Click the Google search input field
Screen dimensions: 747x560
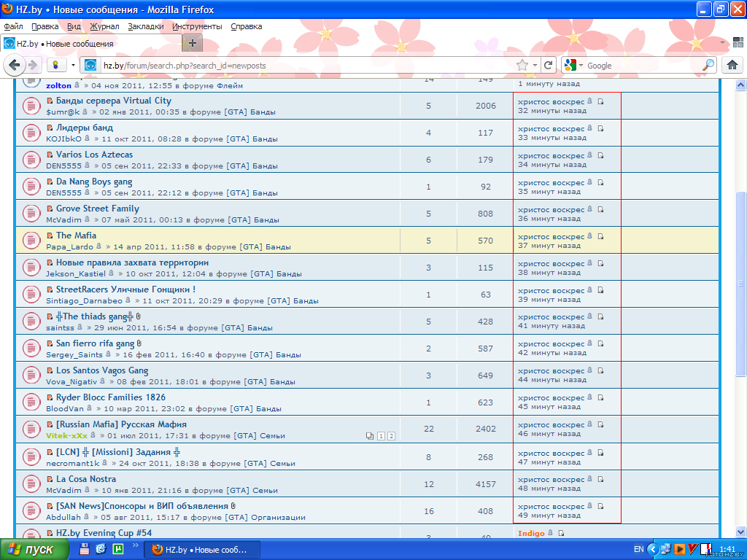point(643,65)
